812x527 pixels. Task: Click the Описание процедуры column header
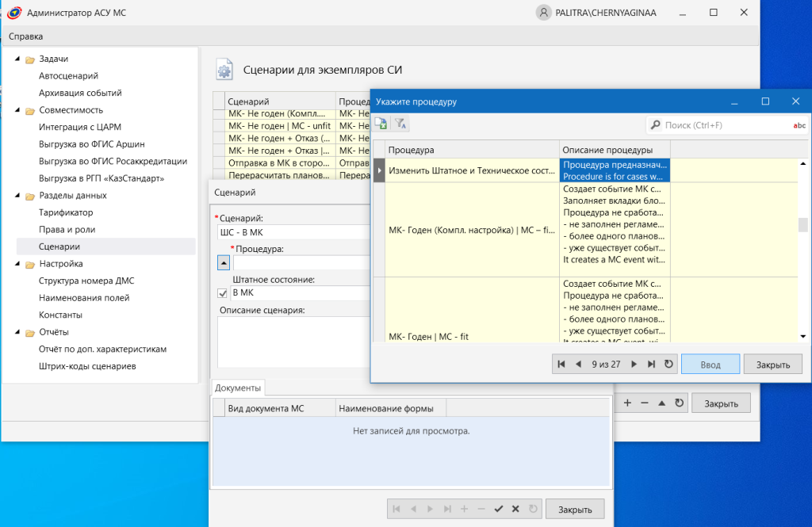pyautogui.click(x=615, y=150)
